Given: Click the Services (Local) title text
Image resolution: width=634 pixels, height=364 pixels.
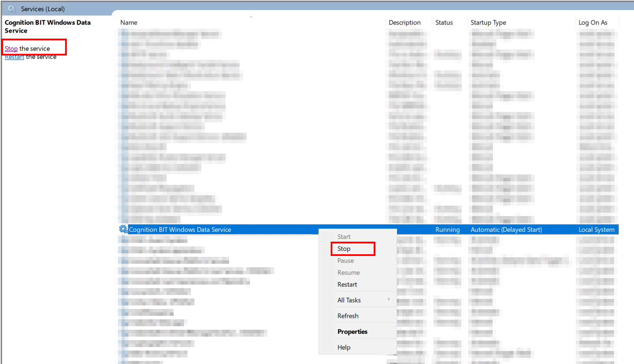Looking at the screenshot, I should (x=43, y=9).
